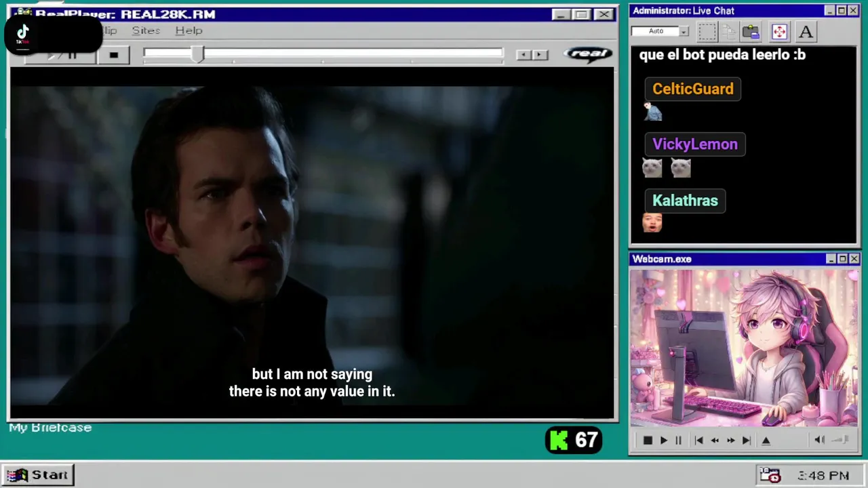Viewport: 868px width, 488px height.
Task: Click the copy documents icon in Live Chat
Action: tap(729, 31)
